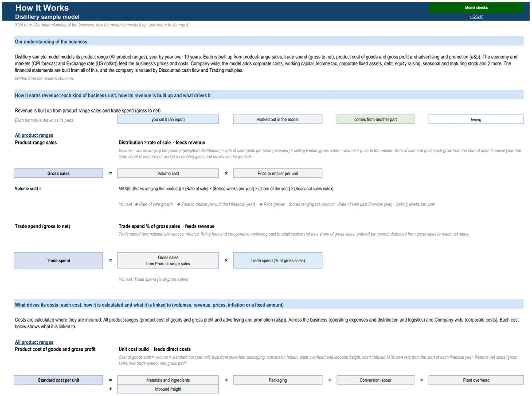Go back via the ‹ Cover link
This screenshot has height=396, width=532.
click(x=477, y=17)
